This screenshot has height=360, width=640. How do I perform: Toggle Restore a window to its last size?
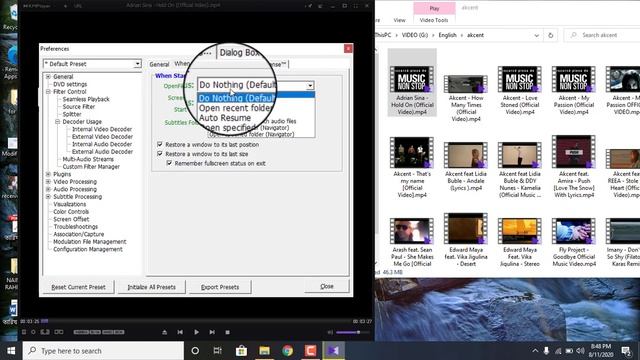(160, 154)
